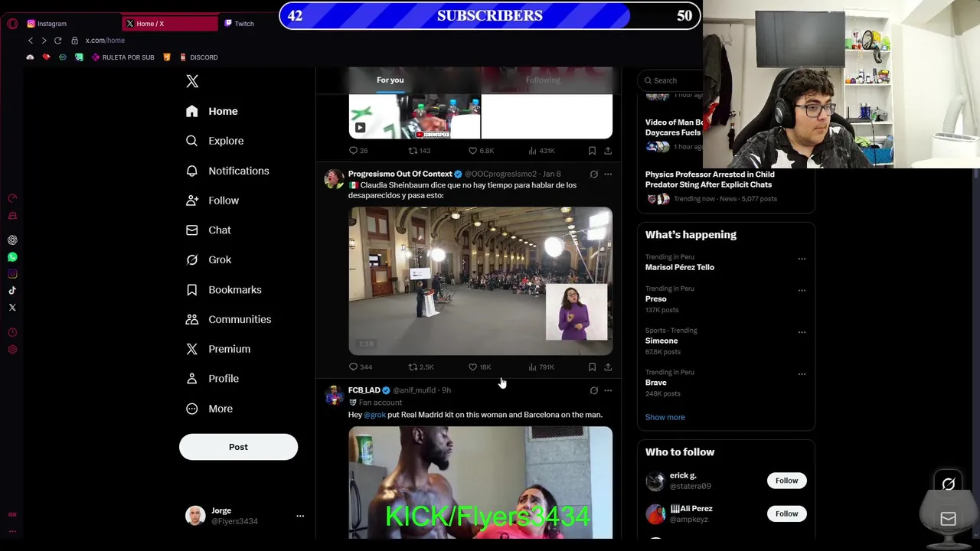Screen dimensions: 980x551
Task: Open RULETA POR SUB bookmark
Action: click(x=122, y=57)
